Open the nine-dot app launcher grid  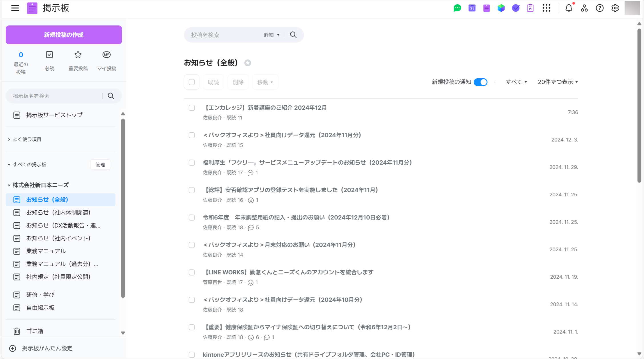click(x=546, y=8)
